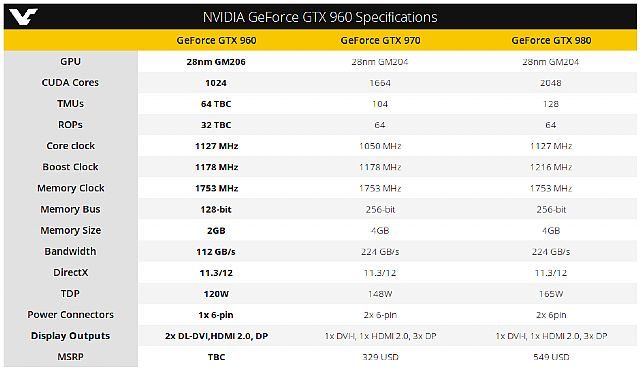Click the TDP row label

pos(70,293)
